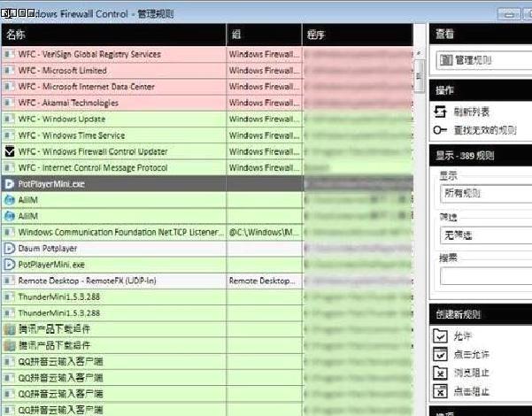
Task: Click the WFC - VeriSign rule icon
Action: click(x=9, y=54)
